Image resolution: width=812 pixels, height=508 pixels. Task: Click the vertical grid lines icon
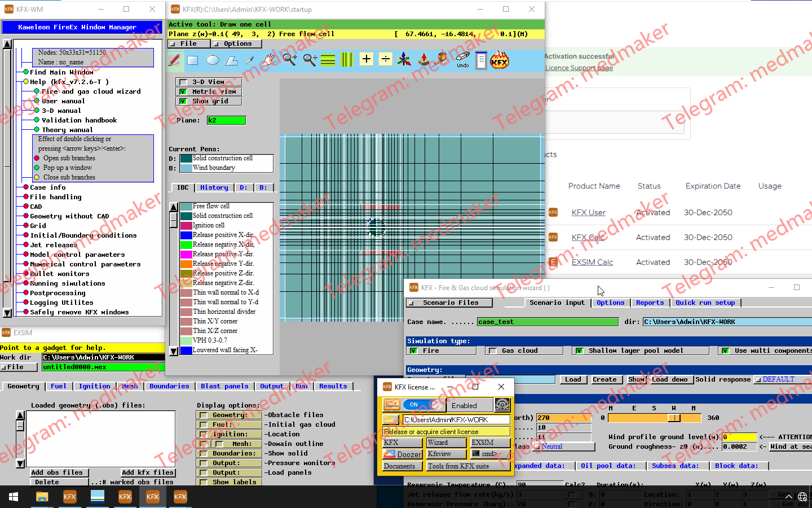[x=347, y=59]
